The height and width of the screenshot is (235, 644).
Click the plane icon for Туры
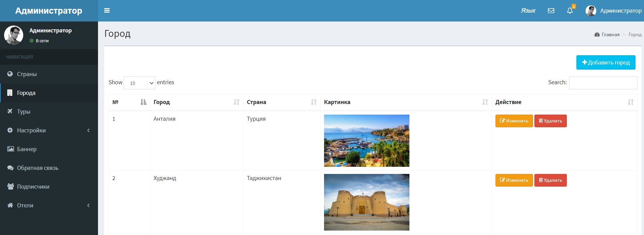[10, 112]
